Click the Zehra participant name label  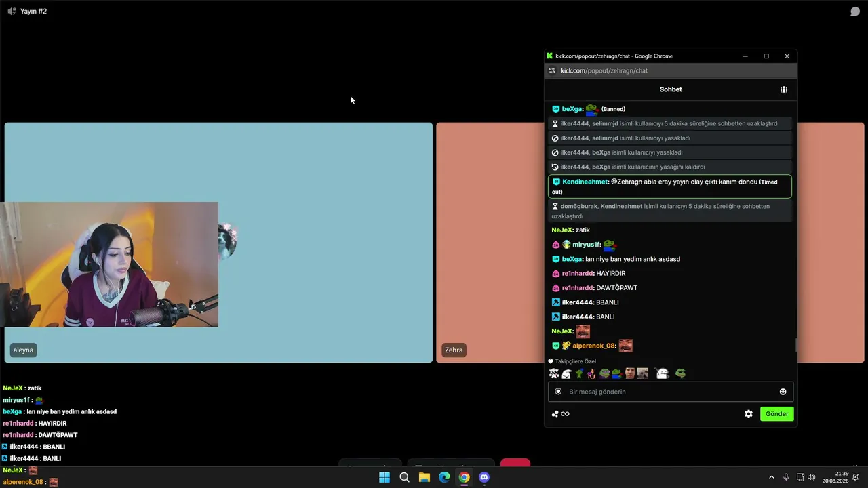(454, 350)
